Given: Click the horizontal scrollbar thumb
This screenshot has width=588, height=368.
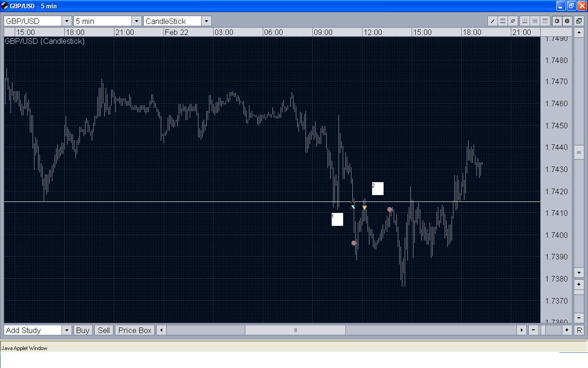Looking at the screenshot, I should [x=295, y=330].
